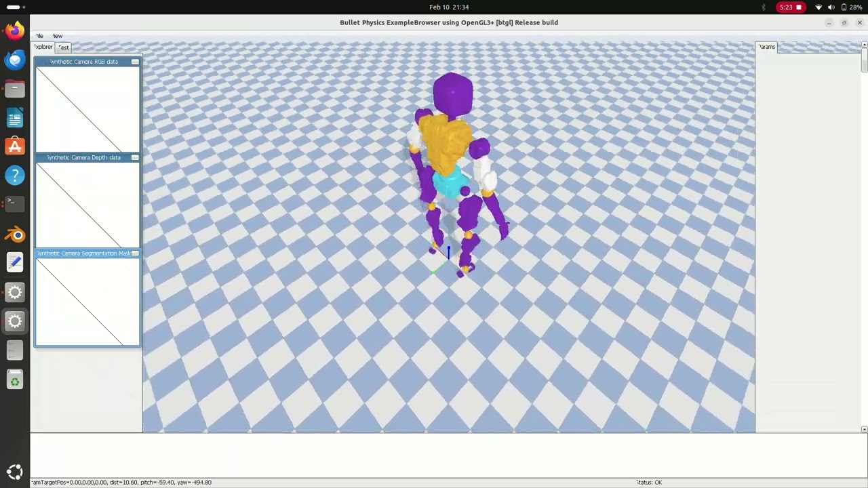This screenshot has height=488, width=868.
Task: Click the Synthetic Camera RGB data title
Action: tap(83, 62)
